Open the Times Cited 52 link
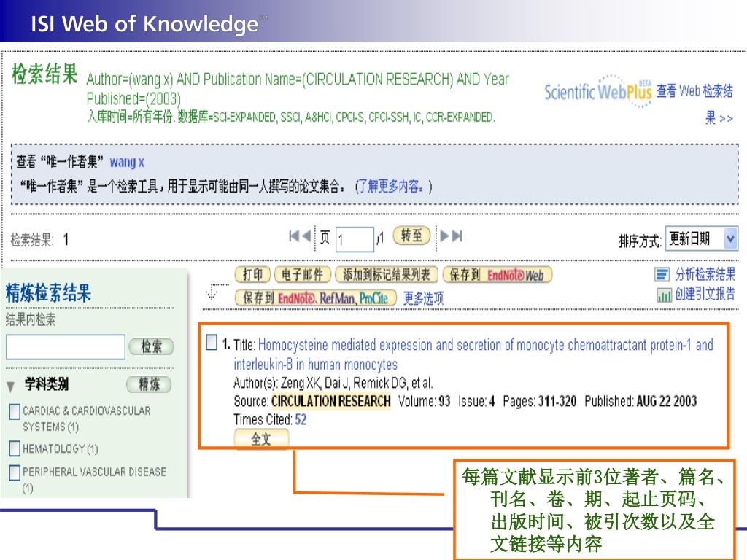This screenshot has height=560, width=747. (x=301, y=419)
